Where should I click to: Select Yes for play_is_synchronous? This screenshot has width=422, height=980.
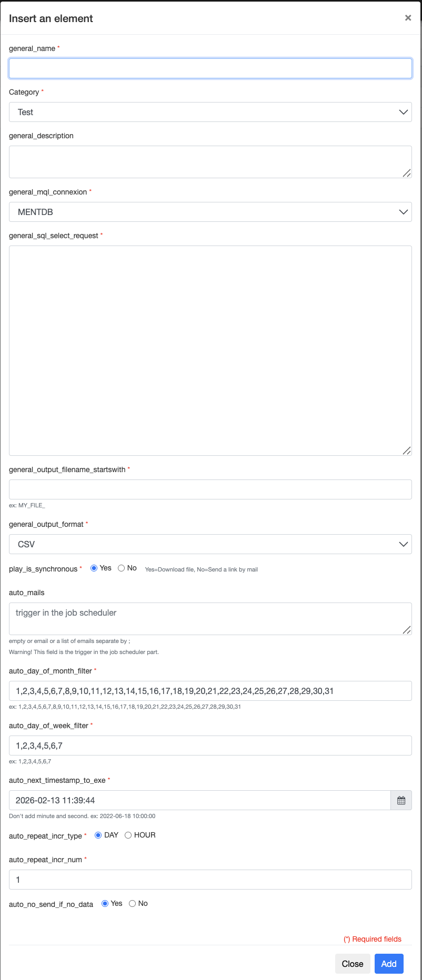94,568
